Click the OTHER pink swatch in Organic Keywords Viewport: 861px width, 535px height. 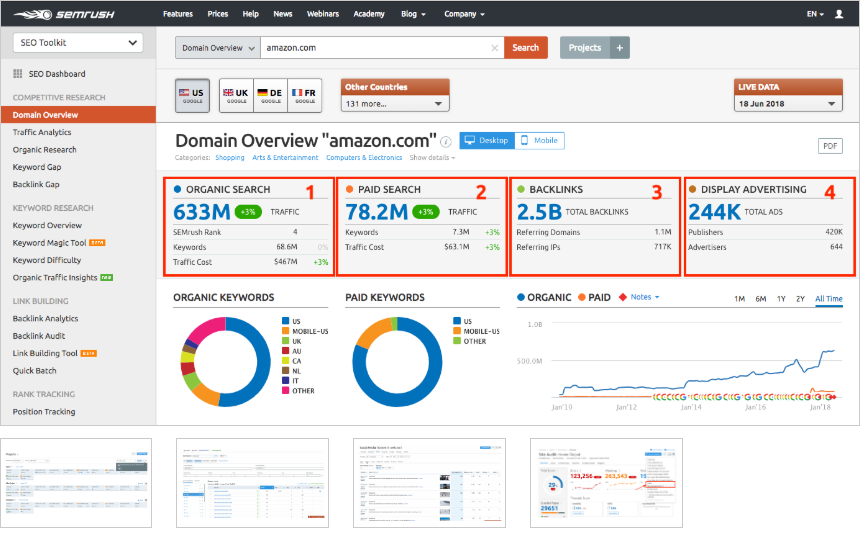[x=286, y=391]
